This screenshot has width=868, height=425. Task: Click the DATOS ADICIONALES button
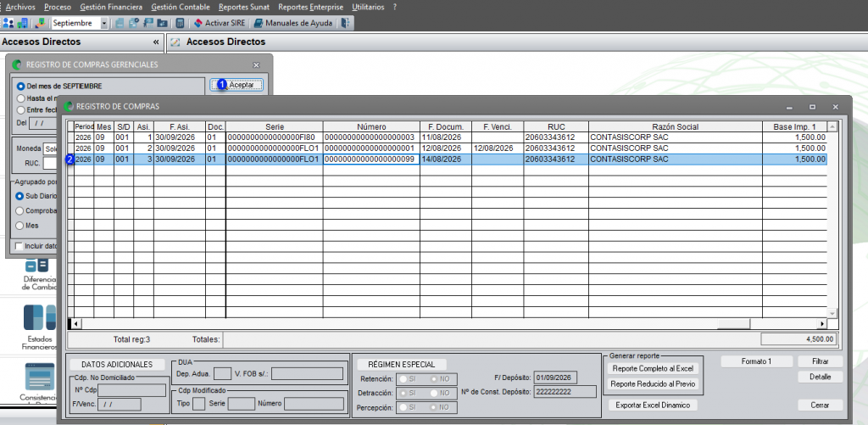[x=117, y=365]
